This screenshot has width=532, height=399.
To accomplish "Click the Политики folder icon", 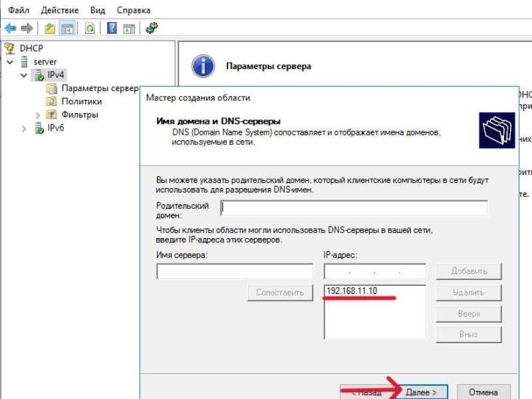I will click(52, 101).
